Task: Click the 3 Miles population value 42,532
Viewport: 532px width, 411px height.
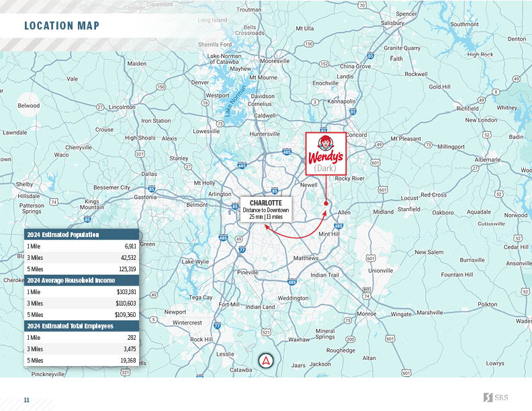Action: [x=128, y=258]
